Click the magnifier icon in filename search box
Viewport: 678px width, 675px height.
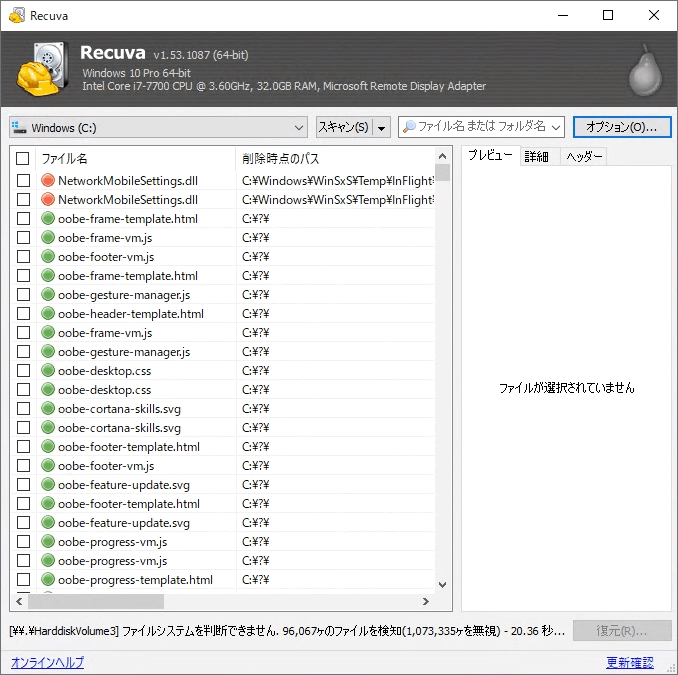point(408,127)
